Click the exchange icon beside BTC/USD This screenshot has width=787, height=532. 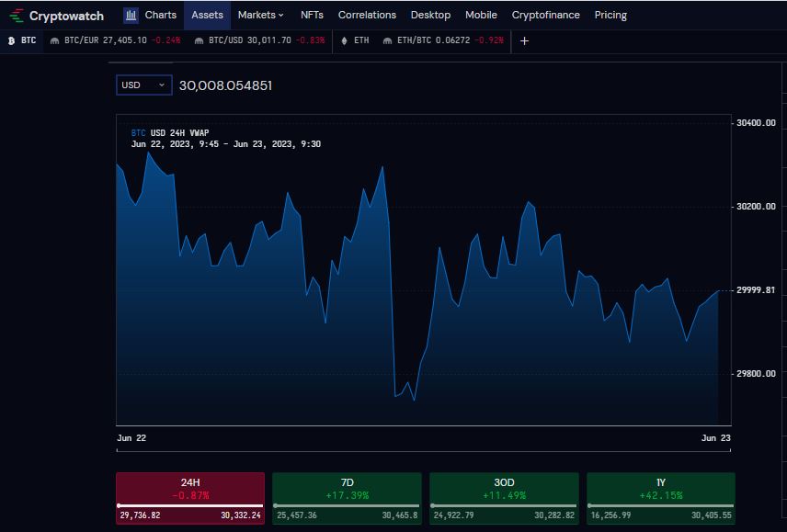[x=199, y=41]
